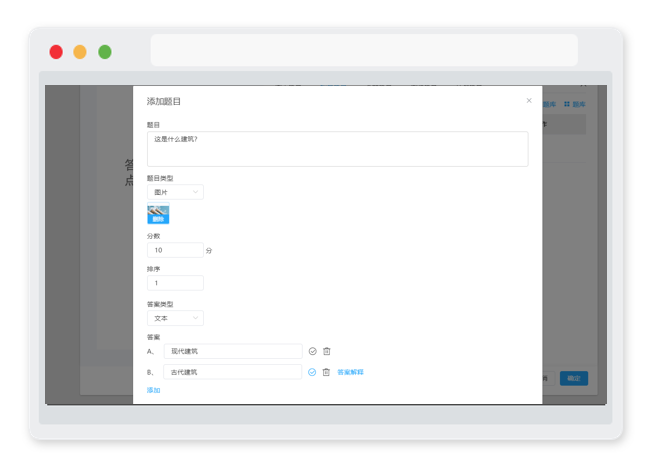
Task: Click the red window close dot
Action: [56, 52]
